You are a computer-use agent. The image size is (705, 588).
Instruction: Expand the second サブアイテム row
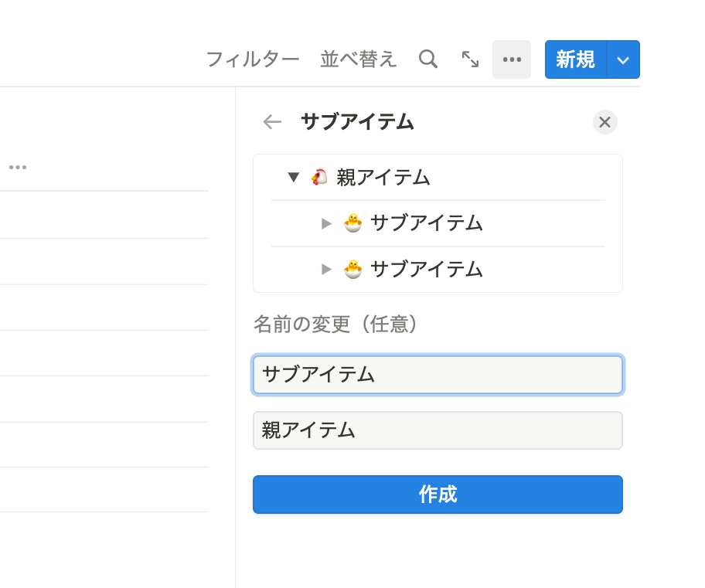pos(326,270)
